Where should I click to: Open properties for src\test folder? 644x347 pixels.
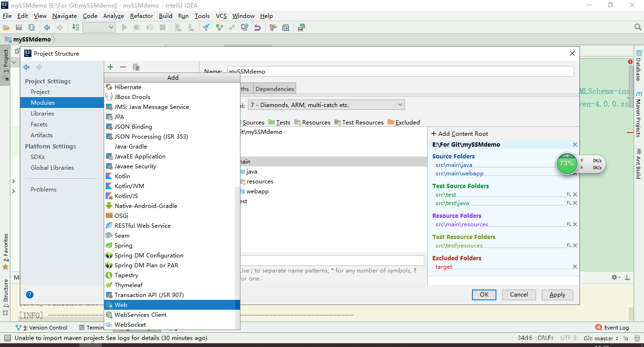[569, 195]
